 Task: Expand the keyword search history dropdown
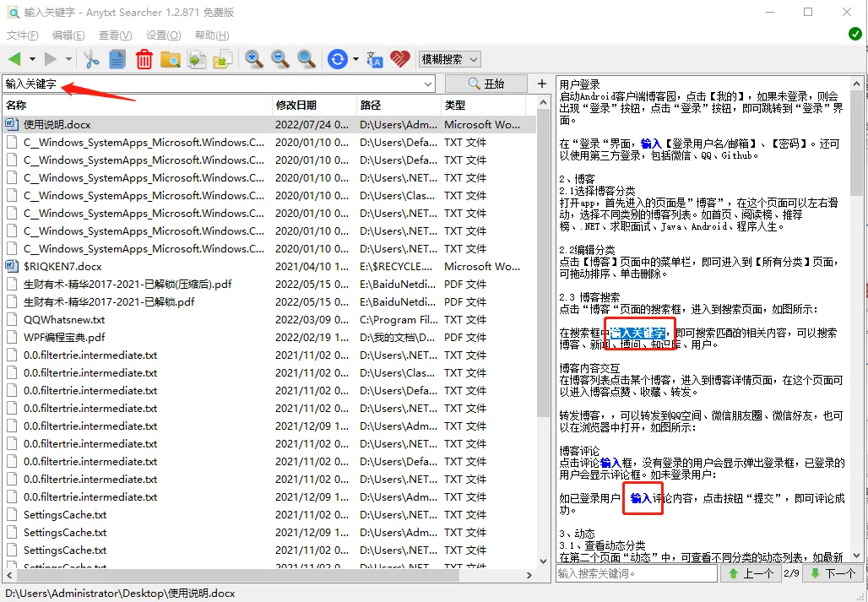[x=428, y=84]
